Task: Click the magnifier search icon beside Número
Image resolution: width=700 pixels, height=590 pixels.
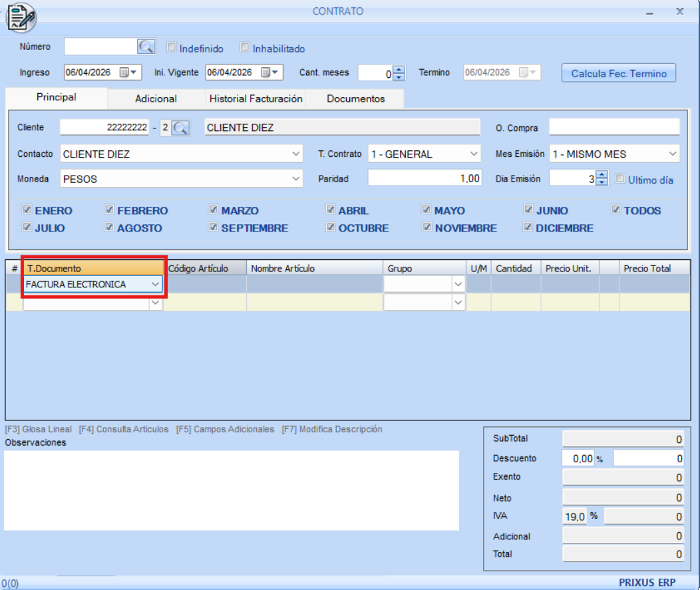Action: [x=146, y=47]
